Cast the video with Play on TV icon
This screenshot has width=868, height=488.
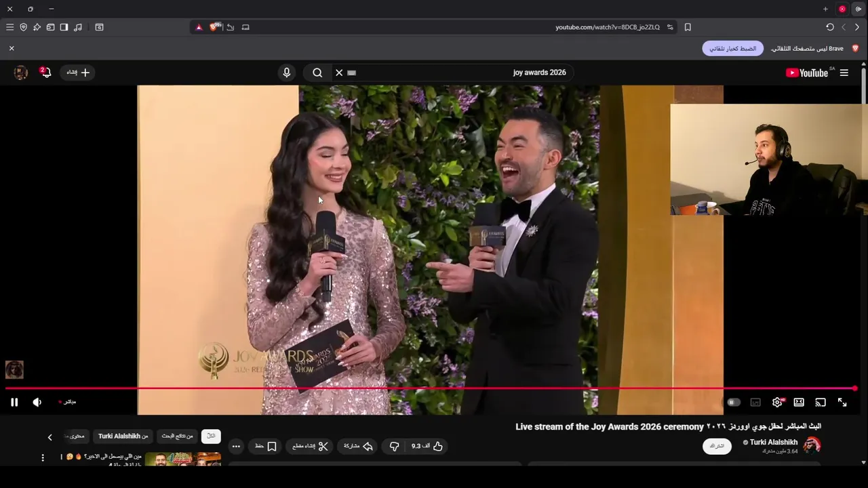point(821,403)
